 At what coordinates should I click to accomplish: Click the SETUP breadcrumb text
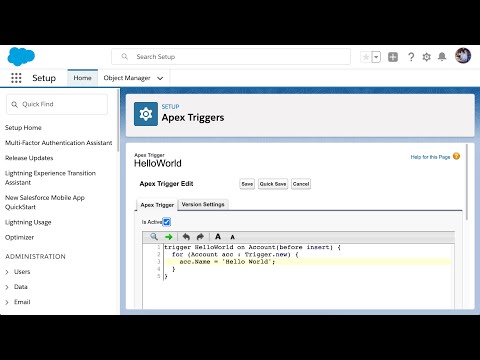point(170,107)
